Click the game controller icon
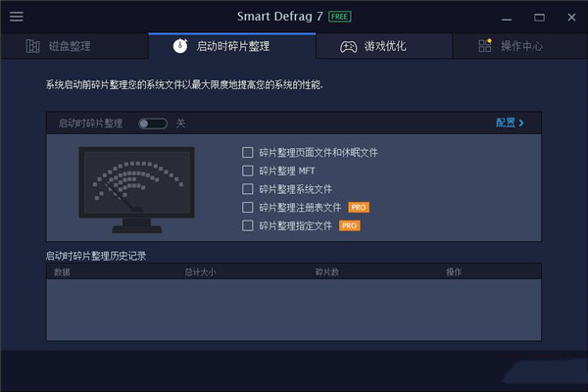The image size is (588, 392). pyautogui.click(x=348, y=46)
